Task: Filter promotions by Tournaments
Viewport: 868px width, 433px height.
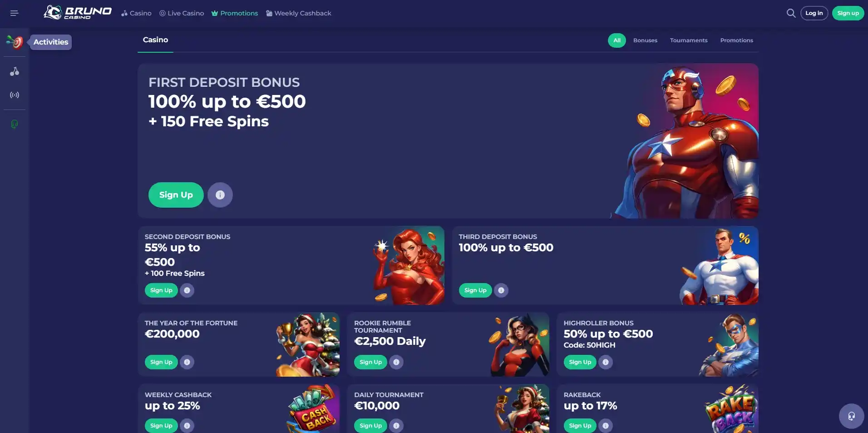Action: pyautogui.click(x=689, y=40)
